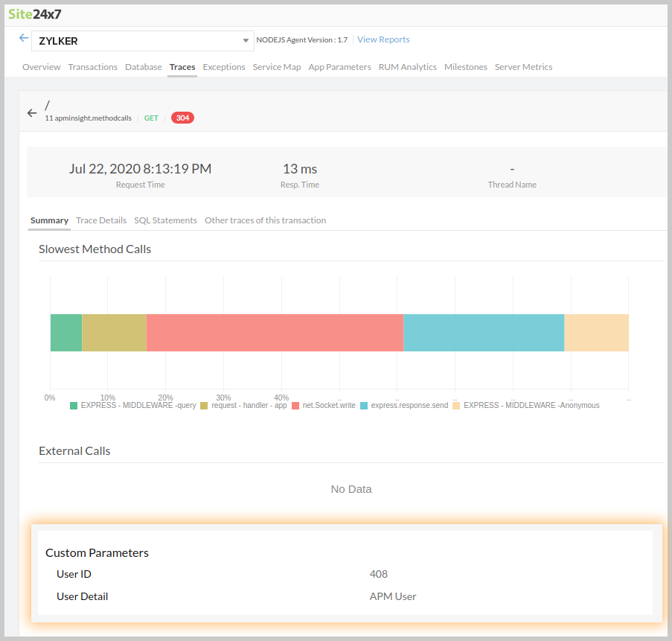Click the GET method badge
This screenshot has width=672, height=641.
tap(151, 118)
